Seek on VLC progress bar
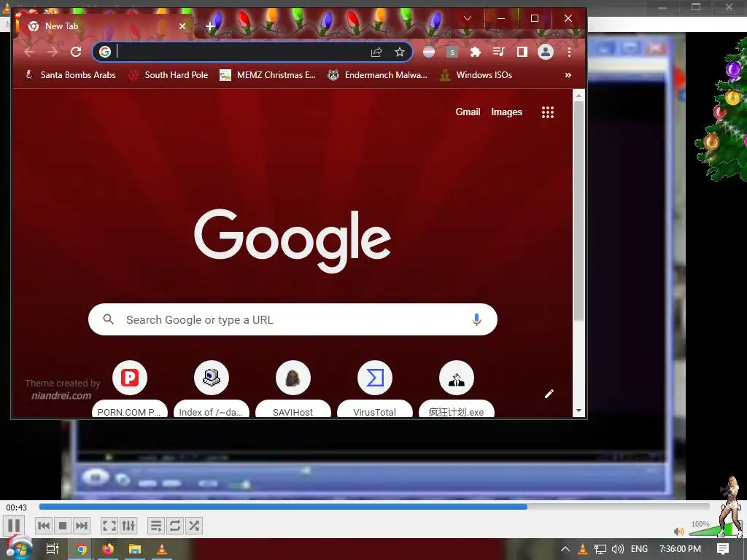747x560 pixels. (x=374, y=507)
